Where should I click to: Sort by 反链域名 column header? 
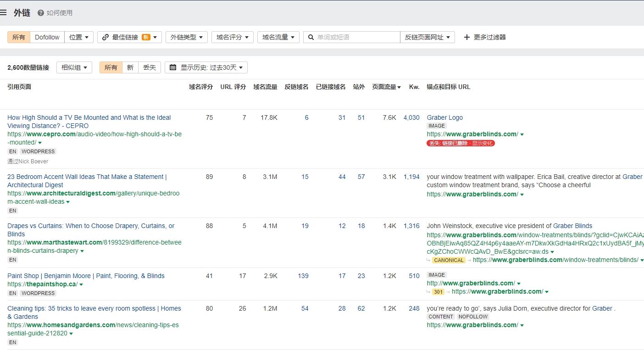pos(296,87)
